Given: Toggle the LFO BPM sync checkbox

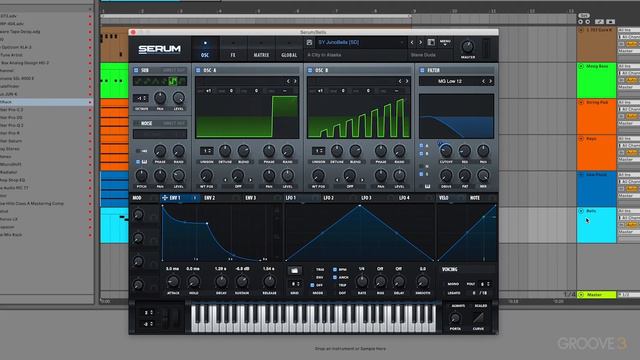Looking at the screenshot, I should [335, 270].
